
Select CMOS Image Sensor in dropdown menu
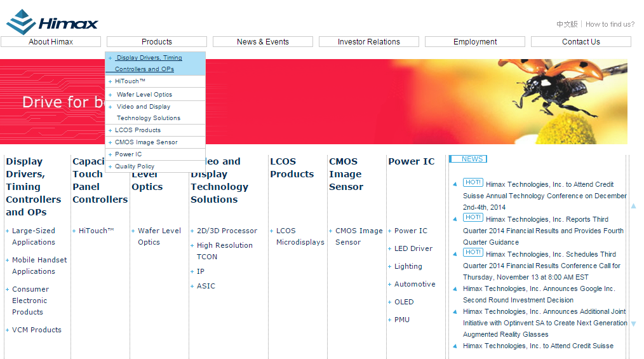pos(155,142)
